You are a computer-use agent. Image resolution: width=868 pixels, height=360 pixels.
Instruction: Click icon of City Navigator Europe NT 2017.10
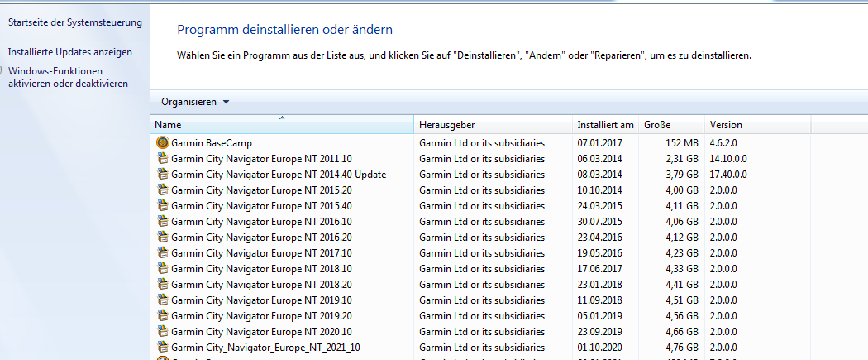[x=162, y=253]
